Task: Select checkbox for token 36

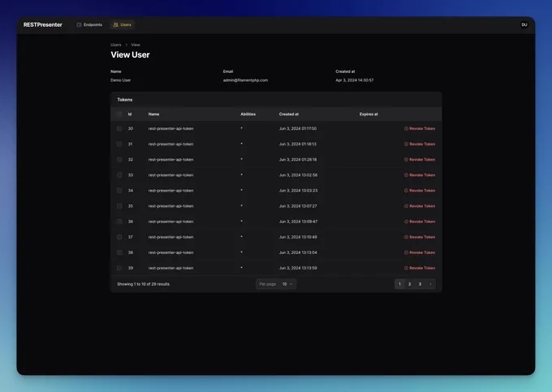Action: pyautogui.click(x=119, y=222)
